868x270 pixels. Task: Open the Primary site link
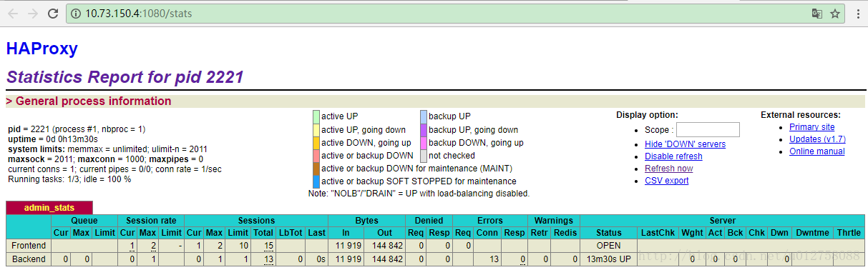[811, 127]
